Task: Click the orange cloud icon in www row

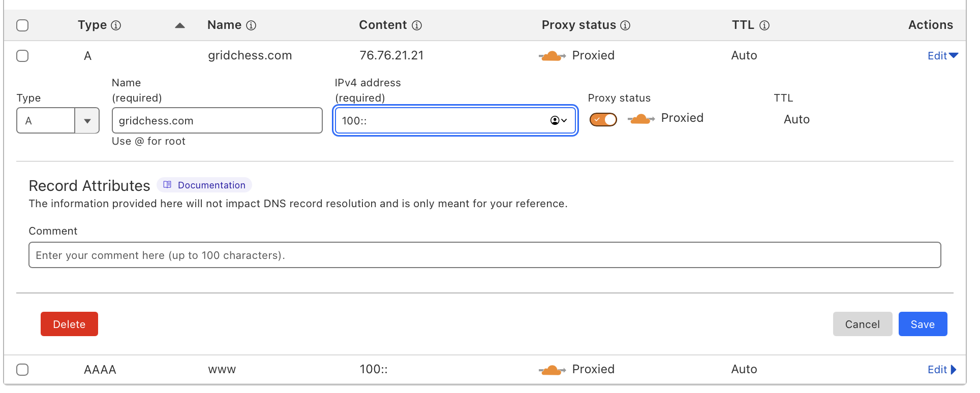Action: 552,370
